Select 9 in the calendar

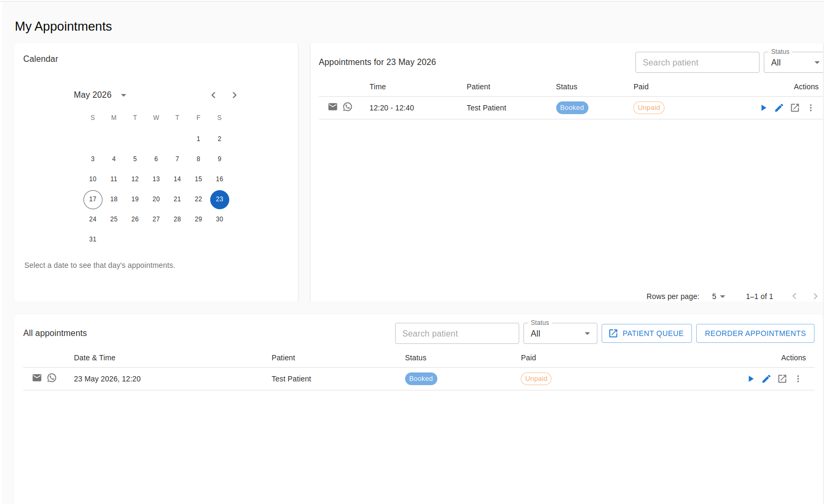pyautogui.click(x=220, y=159)
